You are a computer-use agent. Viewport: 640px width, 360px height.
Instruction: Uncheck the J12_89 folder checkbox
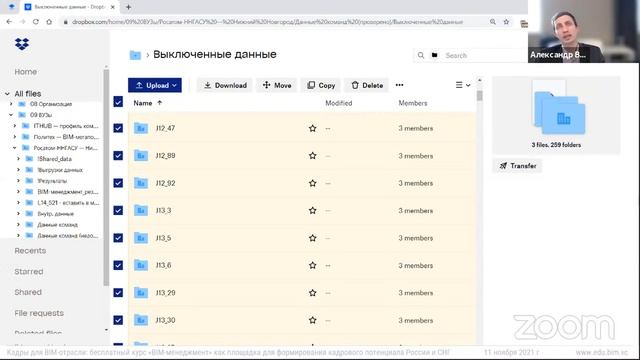click(x=118, y=156)
